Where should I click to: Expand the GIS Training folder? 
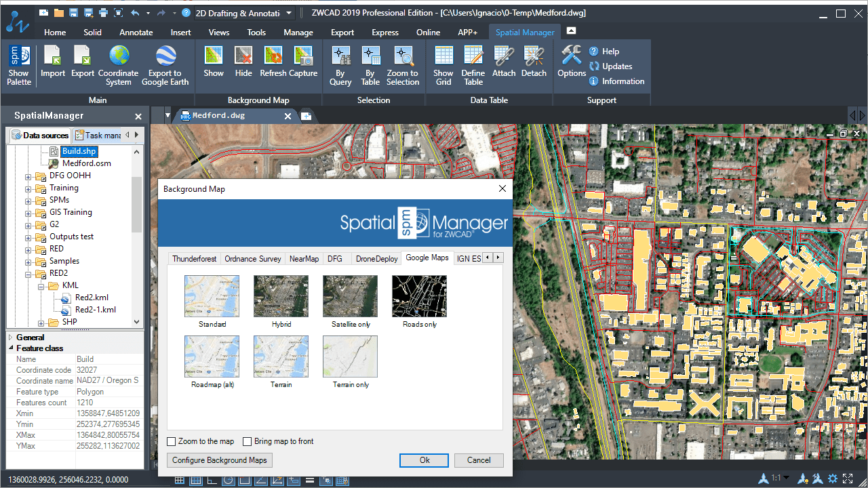pyautogui.click(x=28, y=213)
